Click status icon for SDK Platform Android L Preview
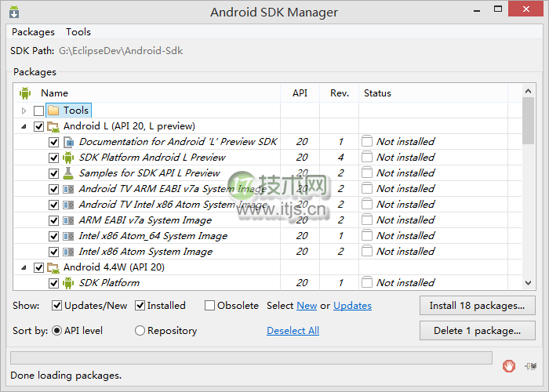The width and height of the screenshot is (549, 392). coord(367,157)
